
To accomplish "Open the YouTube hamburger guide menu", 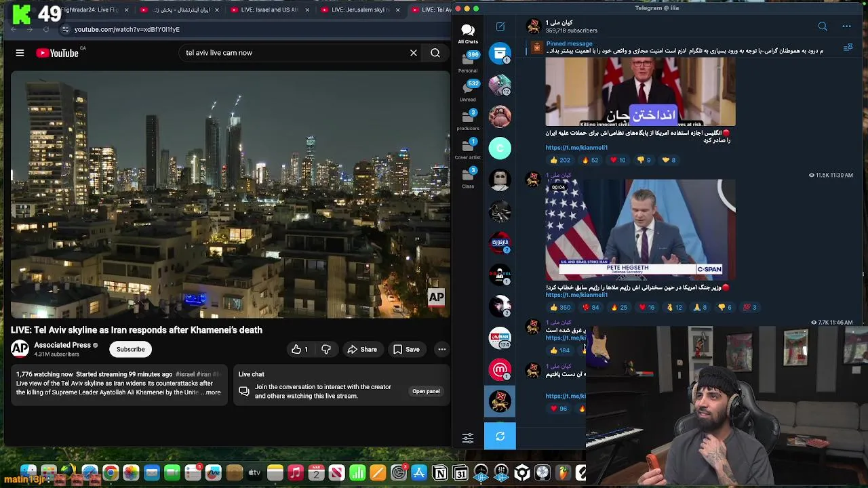I will [x=20, y=53].
